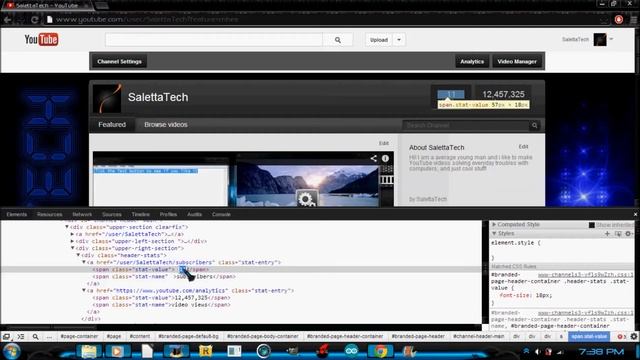The height and width of the screenshot is (360, 640).
Task: Click the SalettaTech channel avatar image
Action: pos(107,98)
